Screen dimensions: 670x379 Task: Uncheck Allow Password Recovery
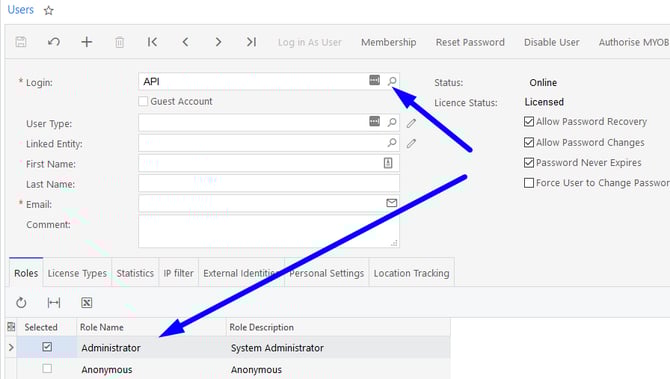click(x=529, y=122)
